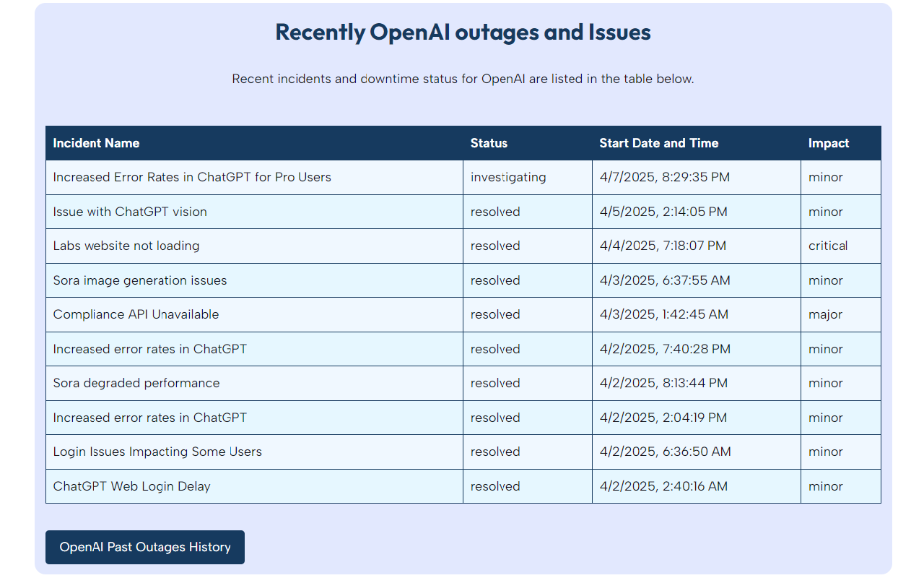
Task: Select the 'Sora degraded performance' incident
Action: (x=136, y=383)
